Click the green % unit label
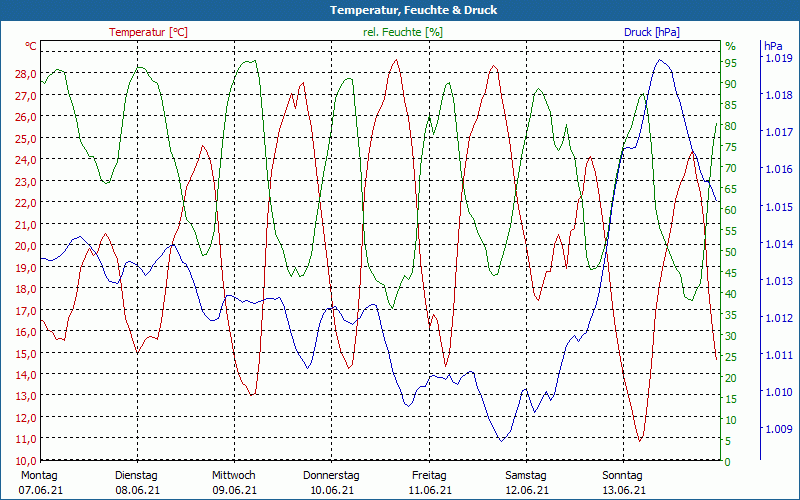The image size is (800, 500). [x=730, y=47]
